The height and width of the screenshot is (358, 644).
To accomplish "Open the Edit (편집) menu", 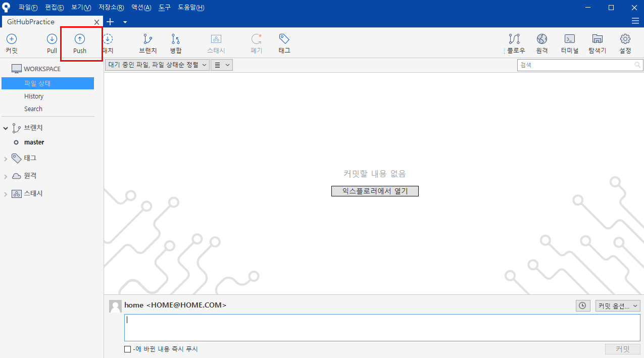I will coord(55,7).
